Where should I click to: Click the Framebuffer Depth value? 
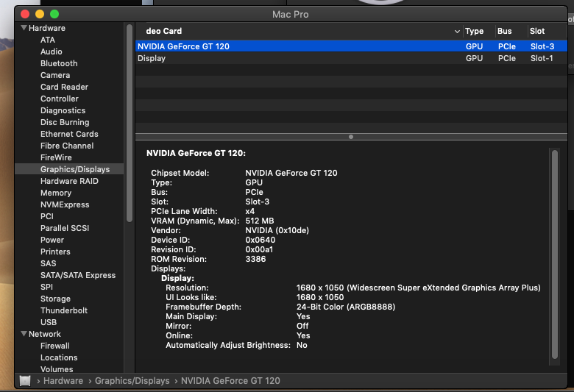point(346,307)
